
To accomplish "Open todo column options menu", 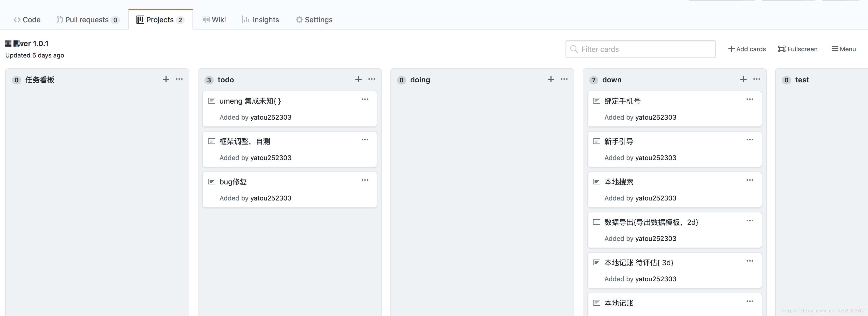I will (372, 80).
